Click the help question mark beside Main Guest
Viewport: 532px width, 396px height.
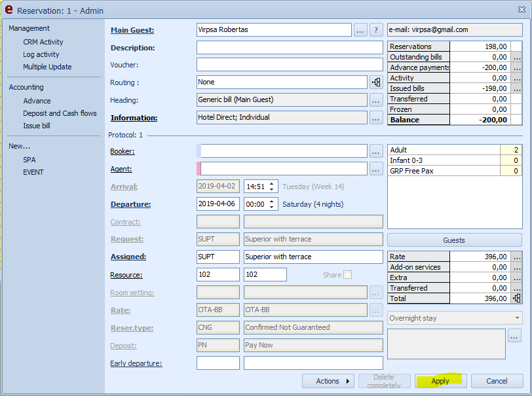coord(376,30)
